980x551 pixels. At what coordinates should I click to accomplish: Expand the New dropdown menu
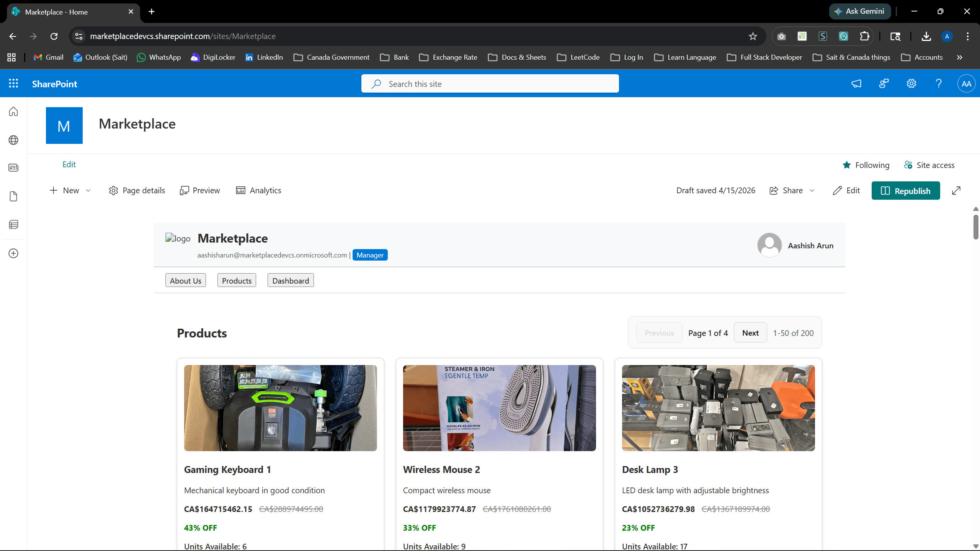point(70,191)
